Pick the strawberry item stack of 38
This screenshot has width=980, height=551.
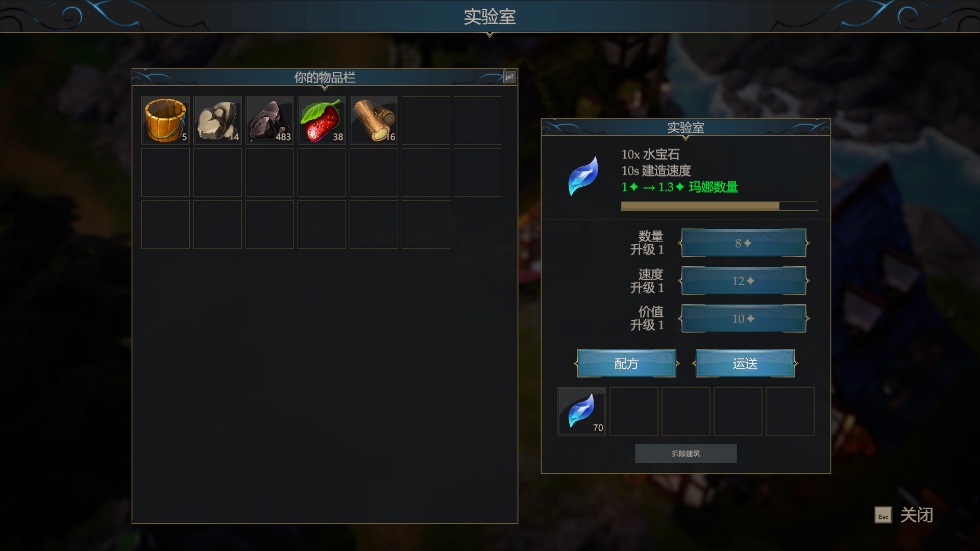pos(322,120)
